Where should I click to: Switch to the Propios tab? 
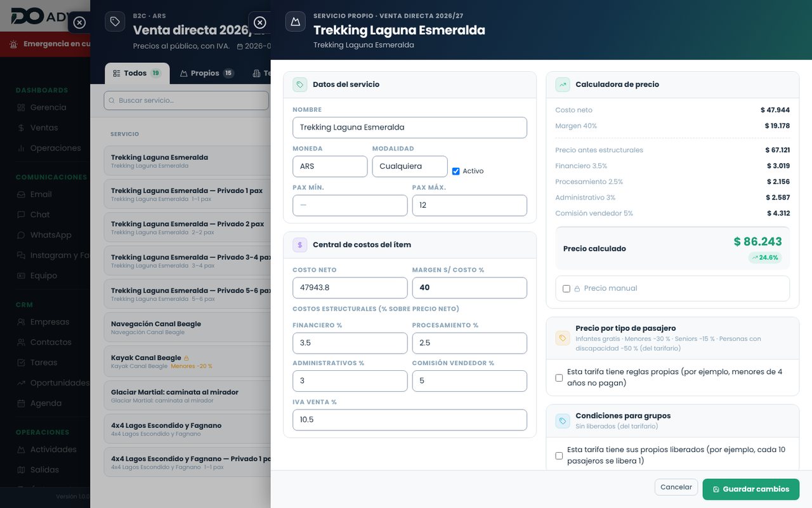[207, 73]
